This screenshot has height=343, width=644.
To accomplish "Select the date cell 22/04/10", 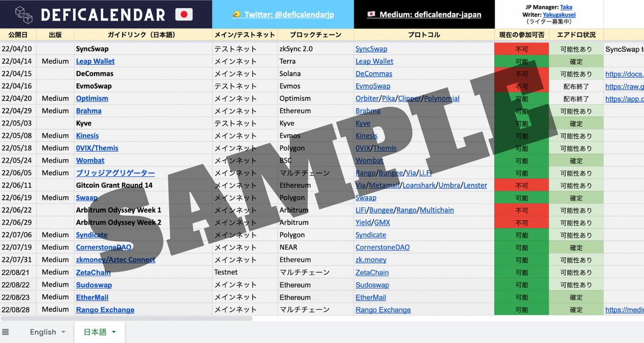I will 18,49.
